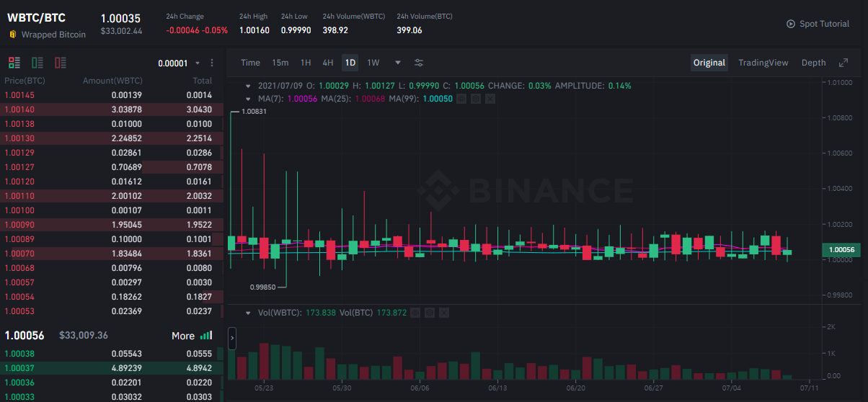Click the Wrapped Bitcoin link

point(53,35)
